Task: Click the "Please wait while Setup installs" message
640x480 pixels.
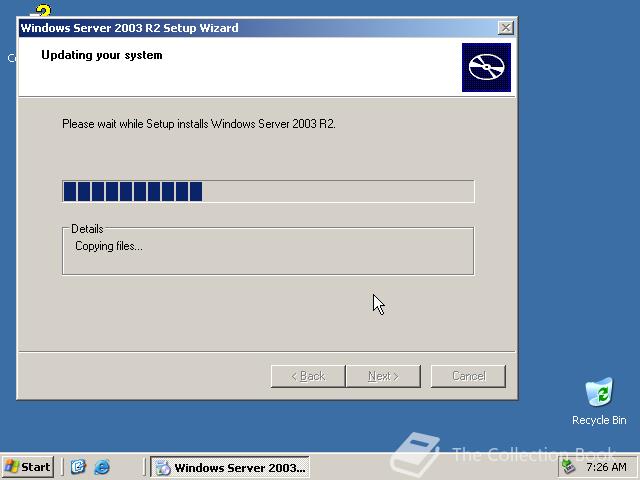Action: tap(199, 124)
